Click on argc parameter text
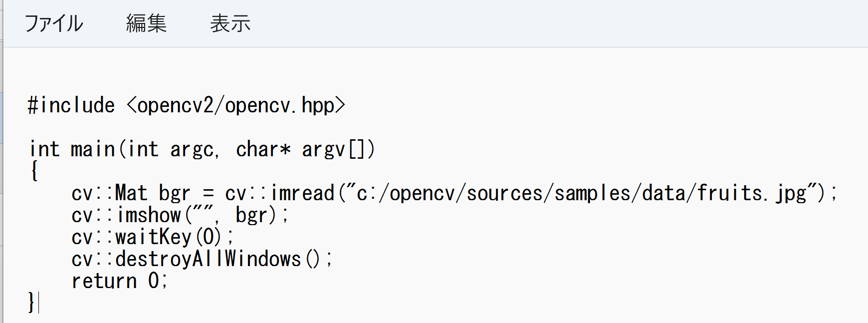The image size is (868, 323). coord(193,149)
